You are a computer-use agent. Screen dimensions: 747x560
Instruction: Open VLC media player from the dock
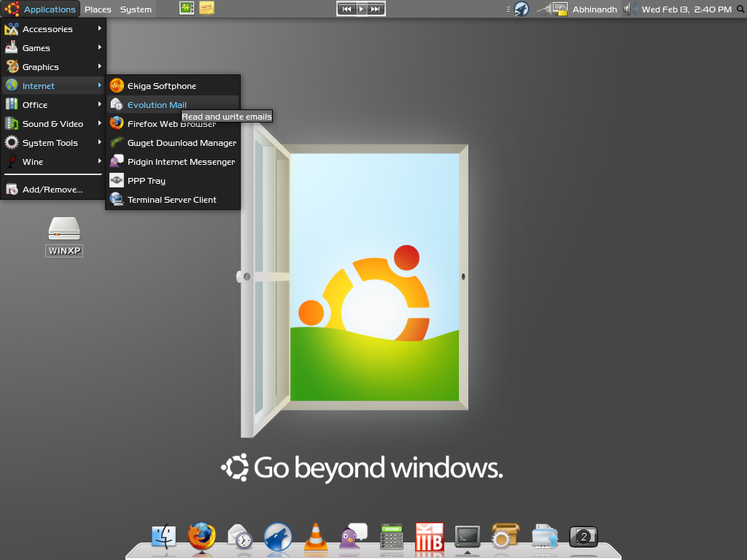click(x=315, y=537)
